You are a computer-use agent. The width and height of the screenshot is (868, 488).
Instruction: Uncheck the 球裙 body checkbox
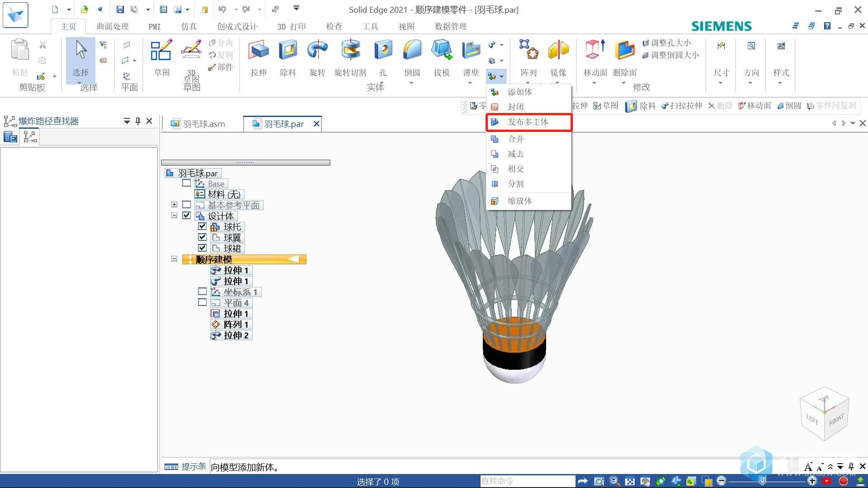tap(202, 248)
